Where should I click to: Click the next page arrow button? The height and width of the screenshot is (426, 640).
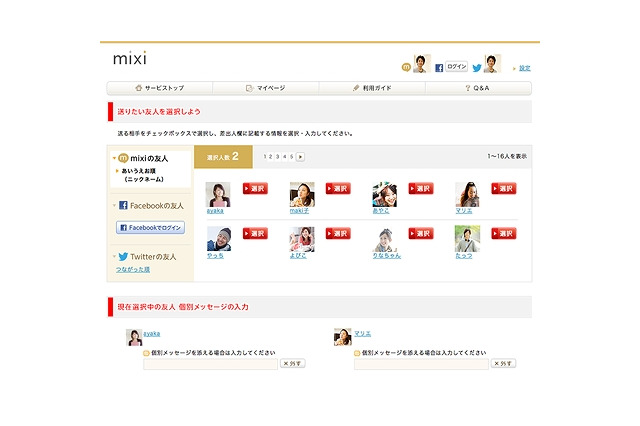[300, 157]
